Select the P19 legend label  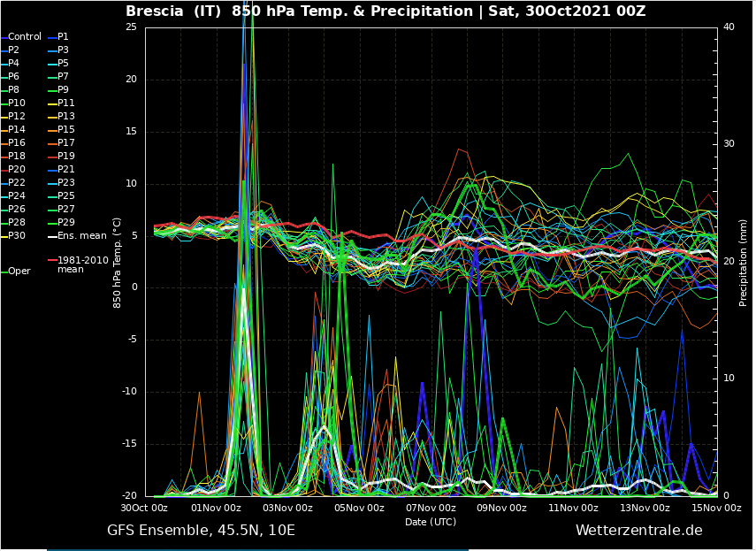click(x=66, y=157)
